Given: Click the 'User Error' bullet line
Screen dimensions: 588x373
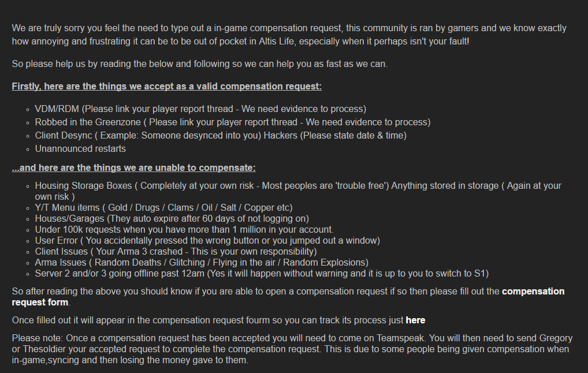Looking at the screenshot, I should pos(207,240).
